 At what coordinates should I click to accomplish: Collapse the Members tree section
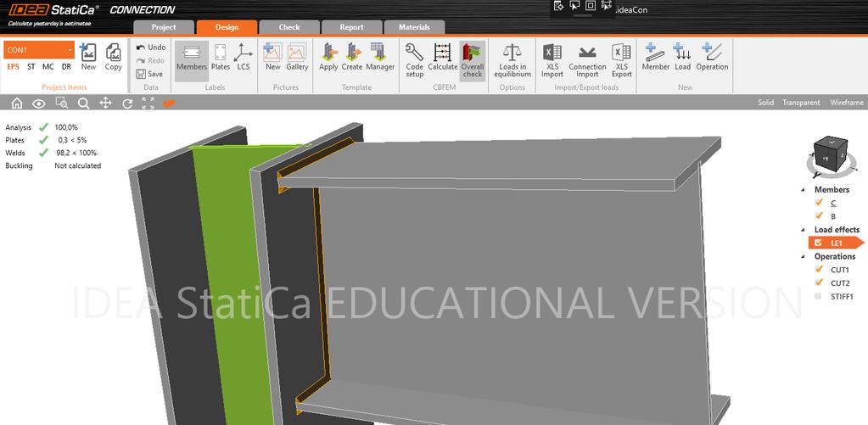point(804,190)
